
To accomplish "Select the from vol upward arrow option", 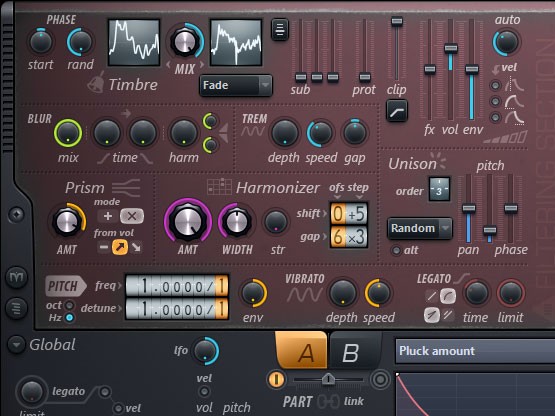I will tap(120, 247).
